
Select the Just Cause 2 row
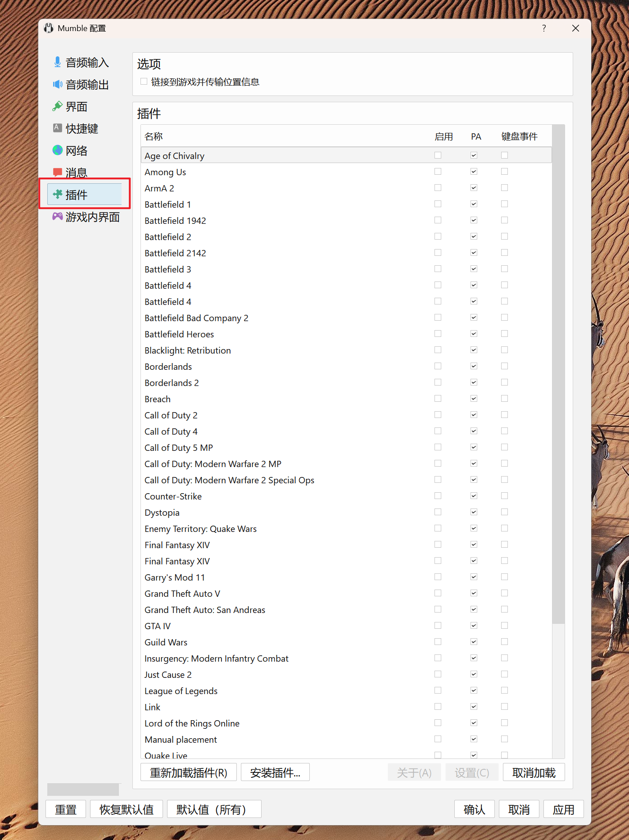(346, 675)
